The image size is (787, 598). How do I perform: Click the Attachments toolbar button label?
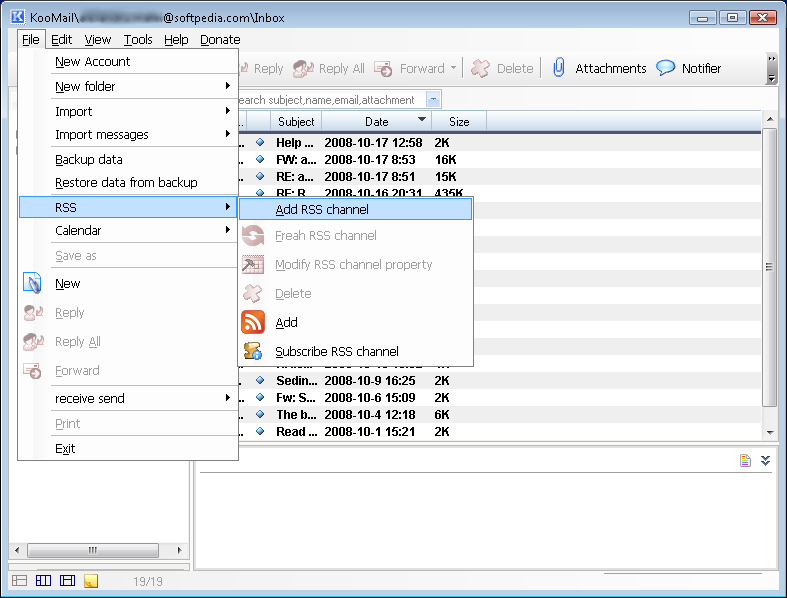[x=610, y=68]
